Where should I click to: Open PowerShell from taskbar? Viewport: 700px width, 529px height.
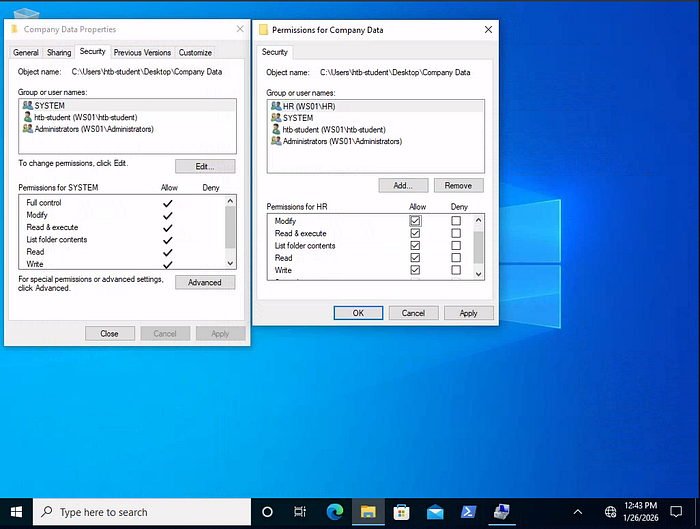point(468,512)
